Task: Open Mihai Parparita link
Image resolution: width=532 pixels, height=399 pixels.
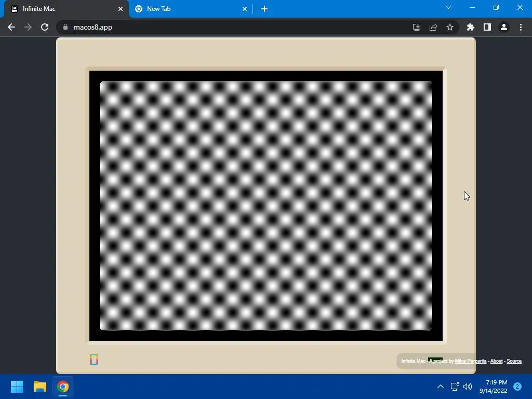Action: [470, 361]
